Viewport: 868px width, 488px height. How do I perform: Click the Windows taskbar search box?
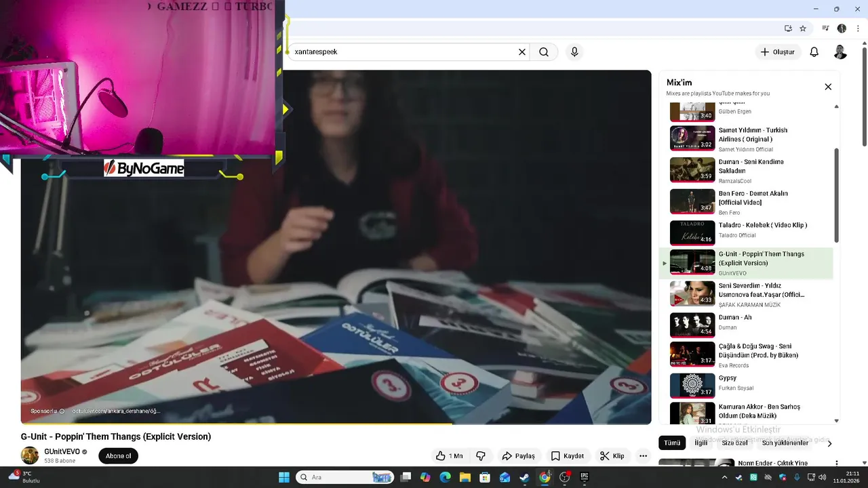pos(344,477)
